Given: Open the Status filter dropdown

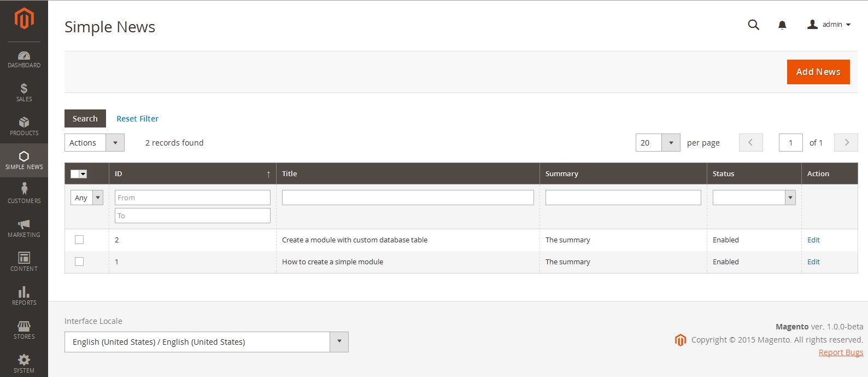Looking at the screenshot, I should (753, 198).
